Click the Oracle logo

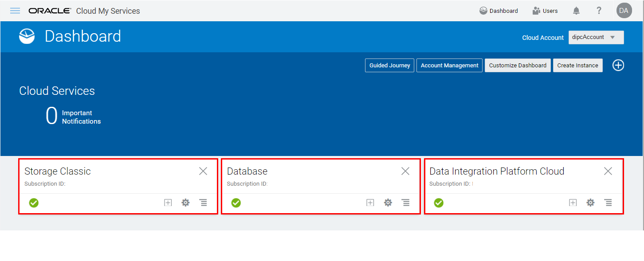point(49,10)
